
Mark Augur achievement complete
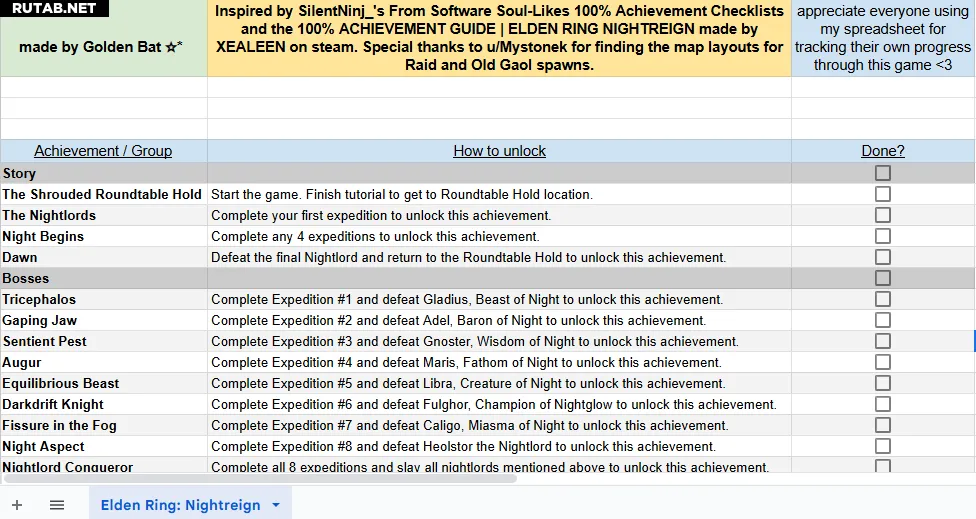click(x=883, y=362)
